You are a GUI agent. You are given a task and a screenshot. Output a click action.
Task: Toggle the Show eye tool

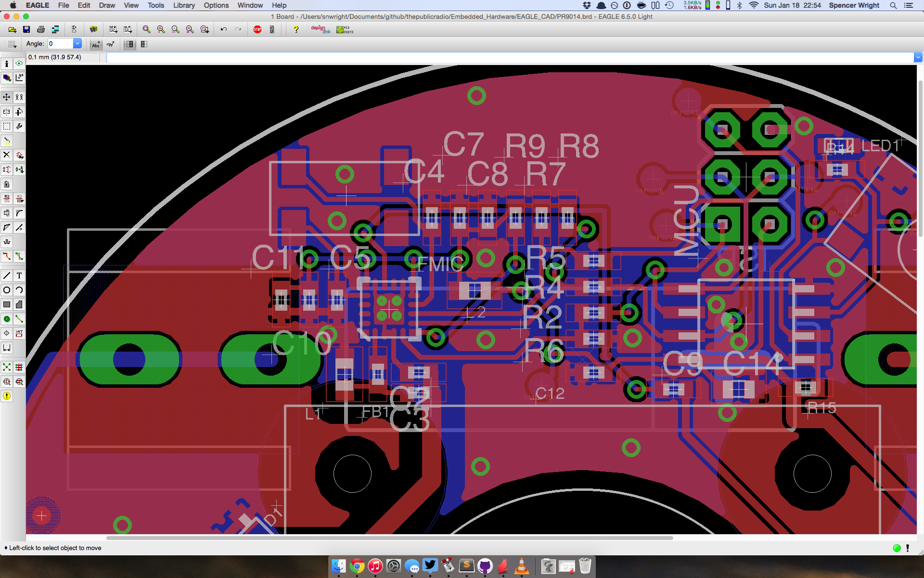click(19, 64)
